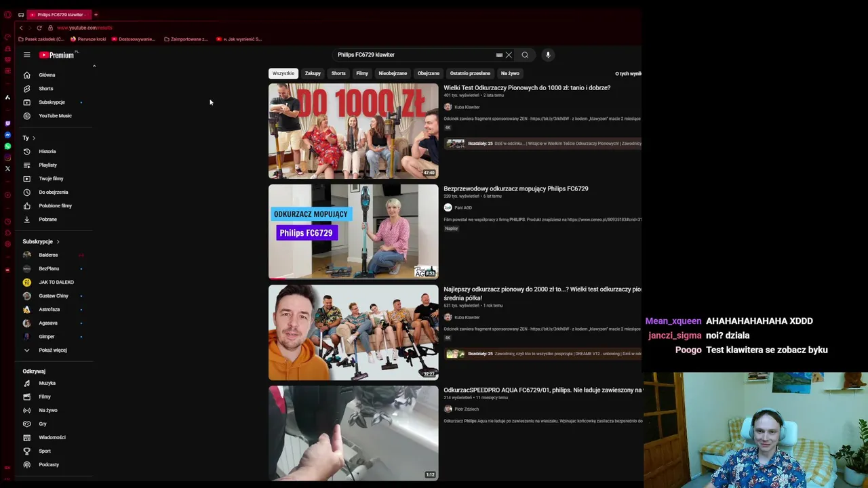Open video Wielki Test Odkurzaczy Pionowych do 1000 zł
This screenshot has width=868, height=488.
(x=527, y=88)
